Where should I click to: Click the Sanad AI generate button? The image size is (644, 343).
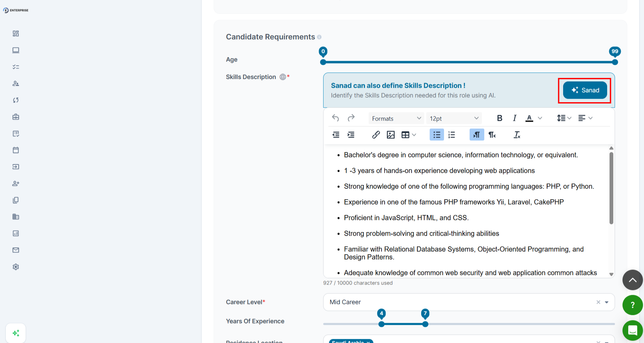[x=585, y=90]
